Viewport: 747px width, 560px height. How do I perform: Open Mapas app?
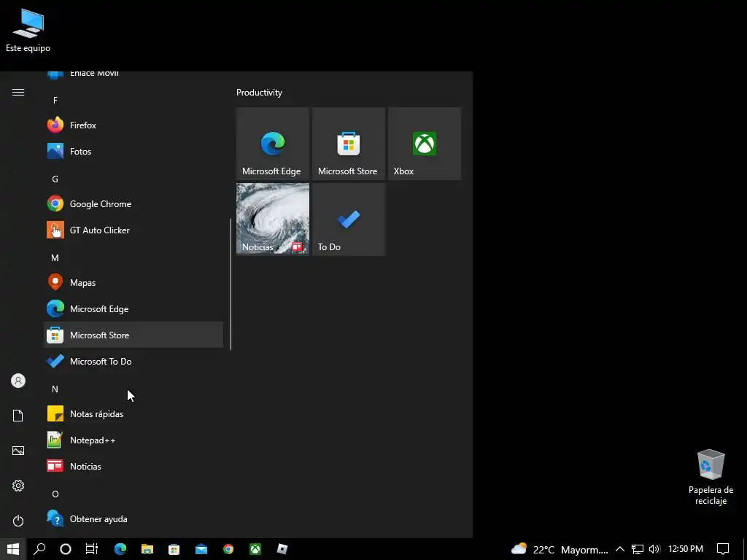133,282
